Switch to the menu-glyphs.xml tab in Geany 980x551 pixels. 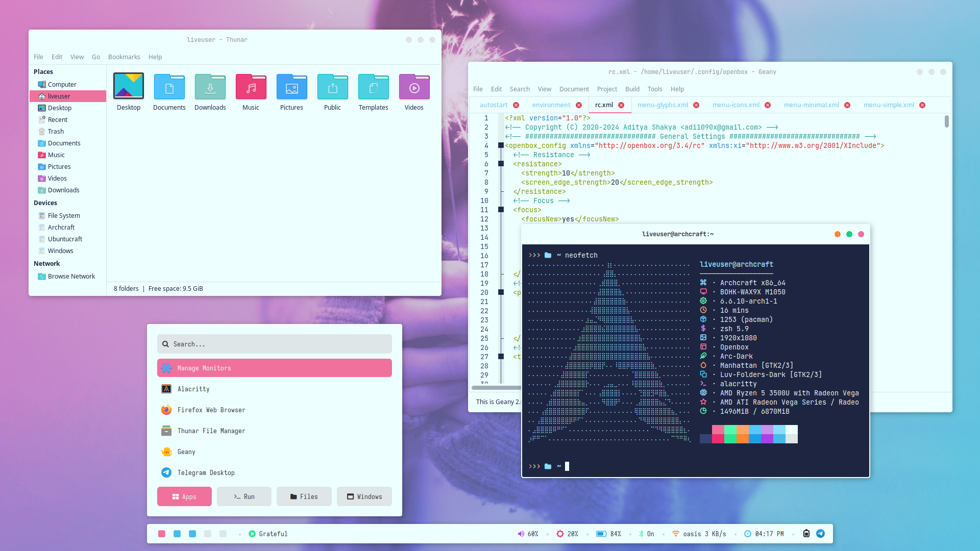(664, 105)
